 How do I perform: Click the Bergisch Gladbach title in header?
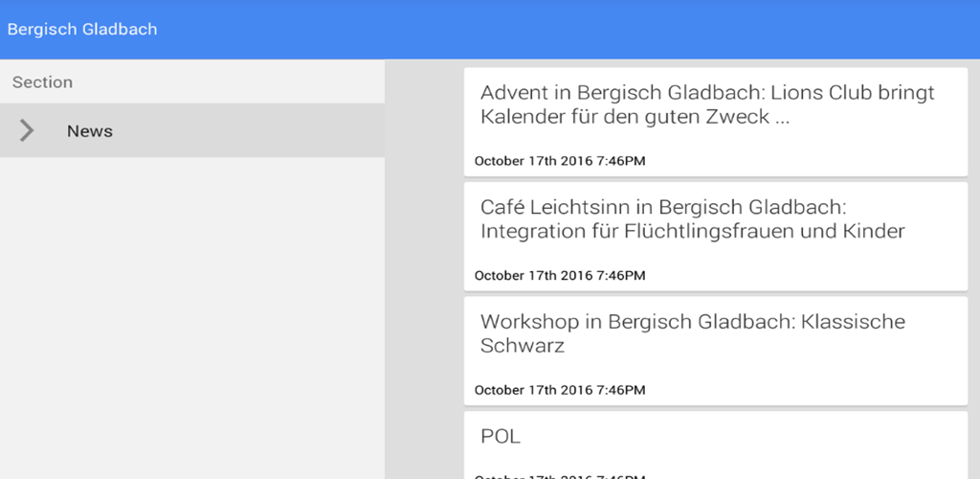(x=82, y=30)
